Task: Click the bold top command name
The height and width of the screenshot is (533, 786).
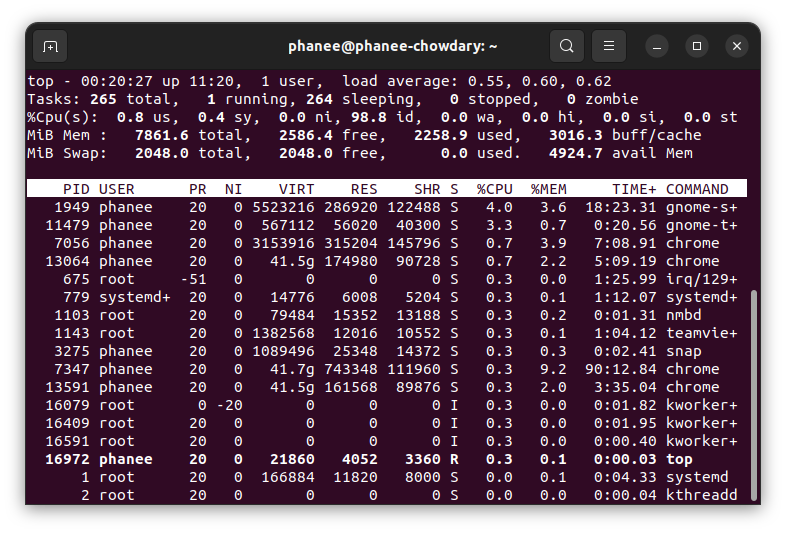Action: (x=679, y=459)
